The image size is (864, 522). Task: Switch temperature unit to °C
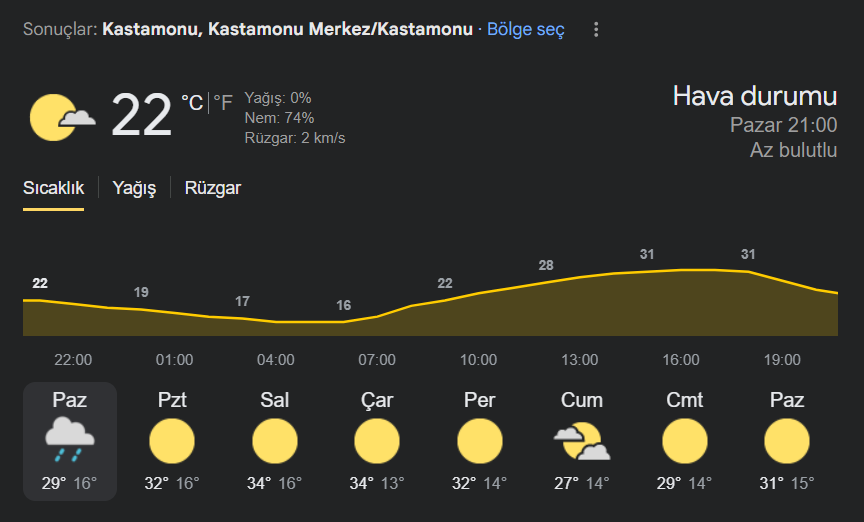click(x=192, y=103)
